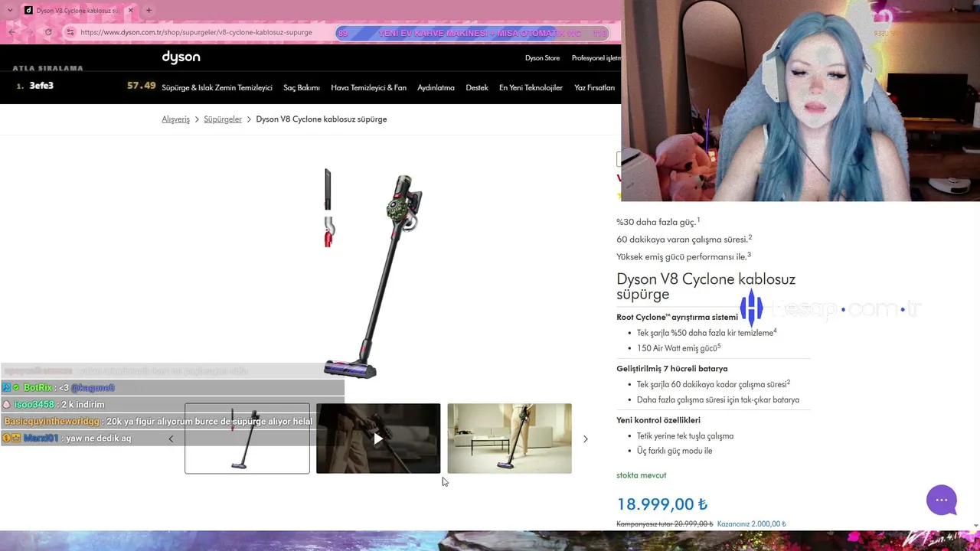Show the next thumbnails with the right arrow
This screenshot has height=551, width=980.
pyautogui.click(x=586, y=439)
